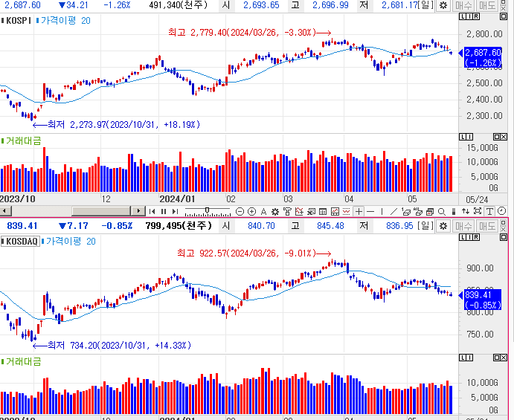The height and width of the screenshot is (420, 514).
Task: Open chart settings gear in KOSPI header
Action: (443, 5)
